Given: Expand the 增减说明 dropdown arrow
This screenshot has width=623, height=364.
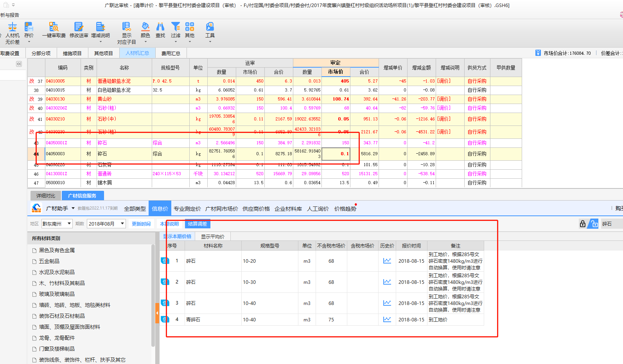Looking at the screenshot, I should pos(101,41).
